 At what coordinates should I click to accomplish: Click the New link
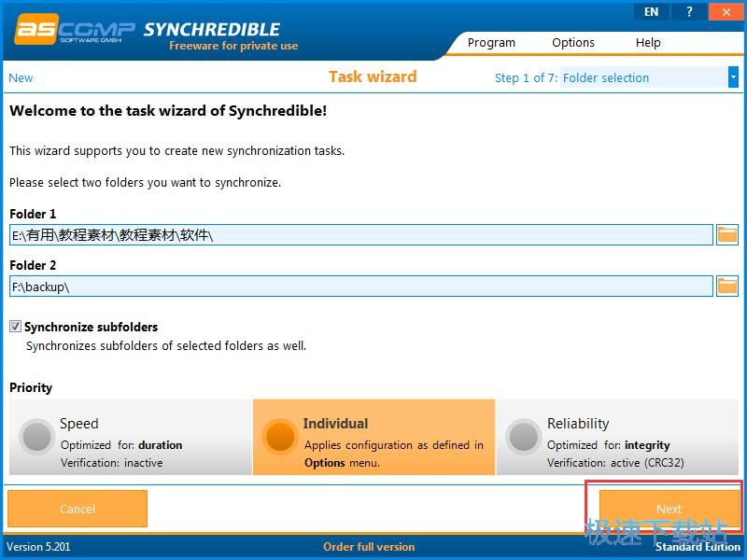(21, 78)
